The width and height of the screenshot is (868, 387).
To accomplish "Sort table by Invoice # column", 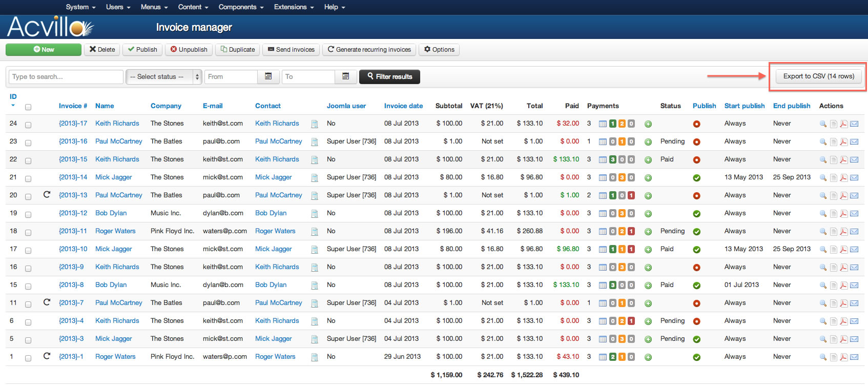I will tap(73, 106).
